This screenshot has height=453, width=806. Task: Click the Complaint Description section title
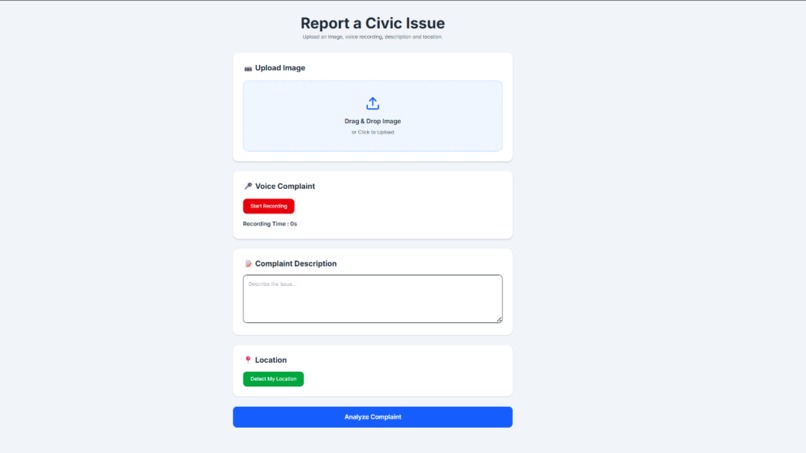tap(296, 263)
